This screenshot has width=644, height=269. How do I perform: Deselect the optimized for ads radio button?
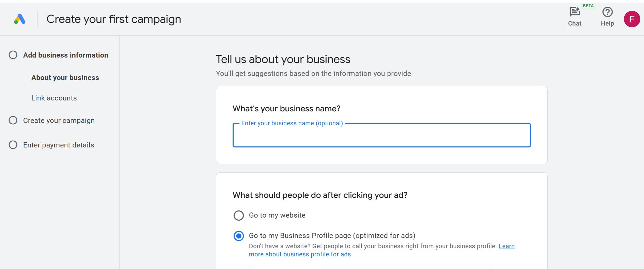239,236
